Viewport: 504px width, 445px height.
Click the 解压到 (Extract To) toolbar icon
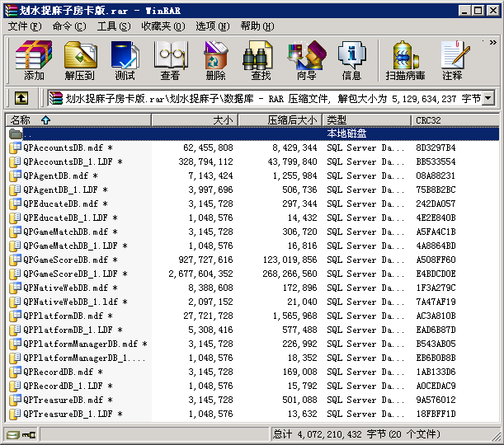tap(79, 60)
